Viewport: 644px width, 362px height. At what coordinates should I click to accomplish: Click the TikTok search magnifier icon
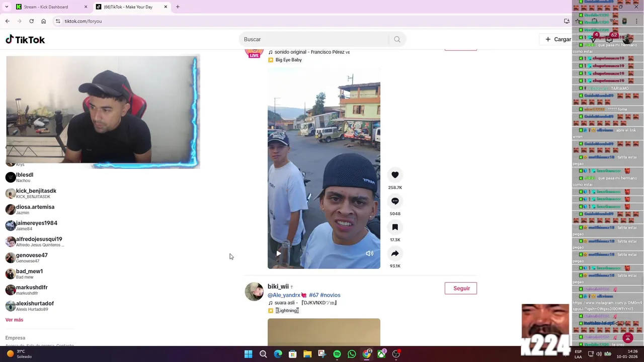point(397,39)
